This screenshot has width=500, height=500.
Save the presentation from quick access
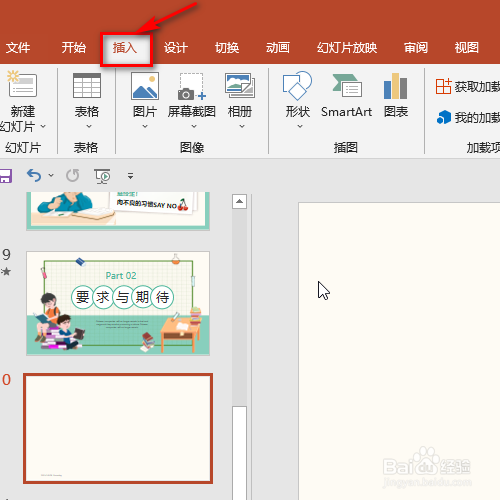(x=5, y=176)
